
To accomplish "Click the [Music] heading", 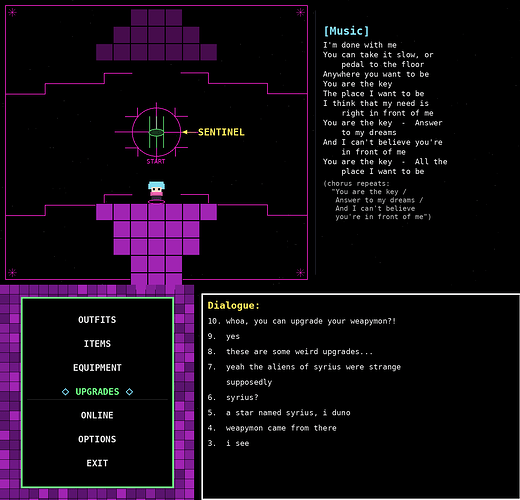I will click(x=346, y=31).
